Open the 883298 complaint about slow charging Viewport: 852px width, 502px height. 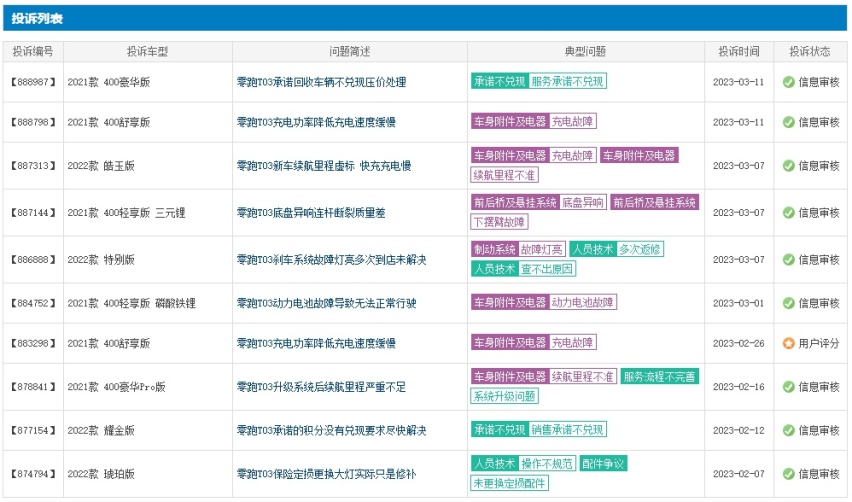(x=316, y=343)
